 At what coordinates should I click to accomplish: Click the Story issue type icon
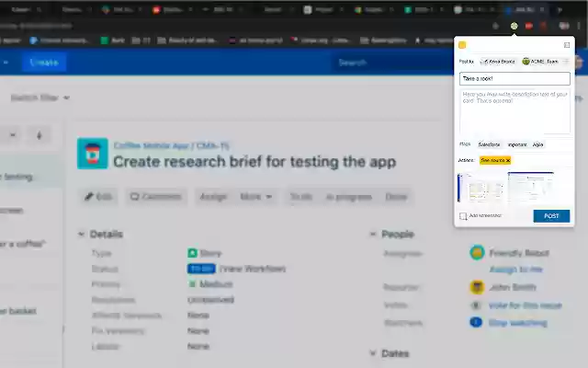tap(192, 253)
